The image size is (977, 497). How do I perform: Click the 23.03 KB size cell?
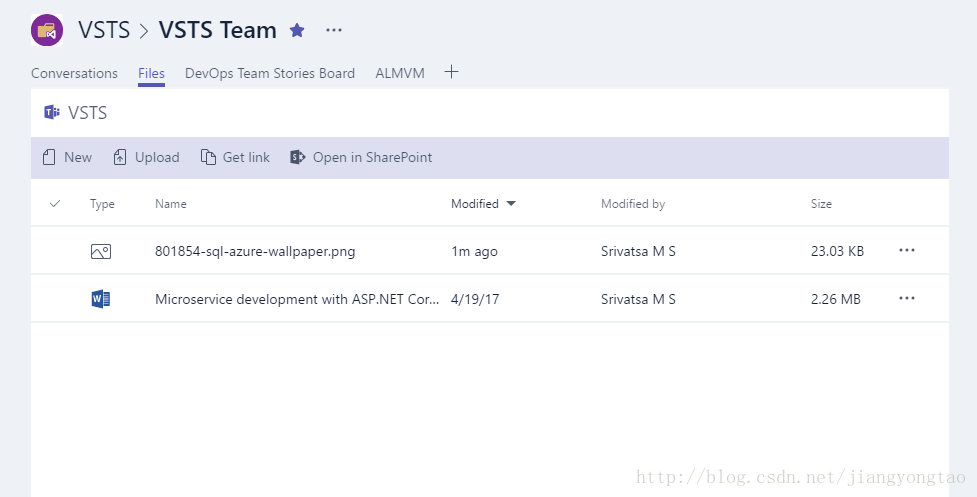pos(837,252)
